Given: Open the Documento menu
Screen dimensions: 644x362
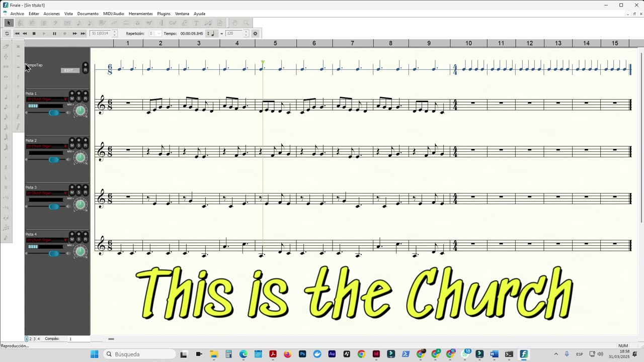Looking at the screenshot, I should click(88, 14).
